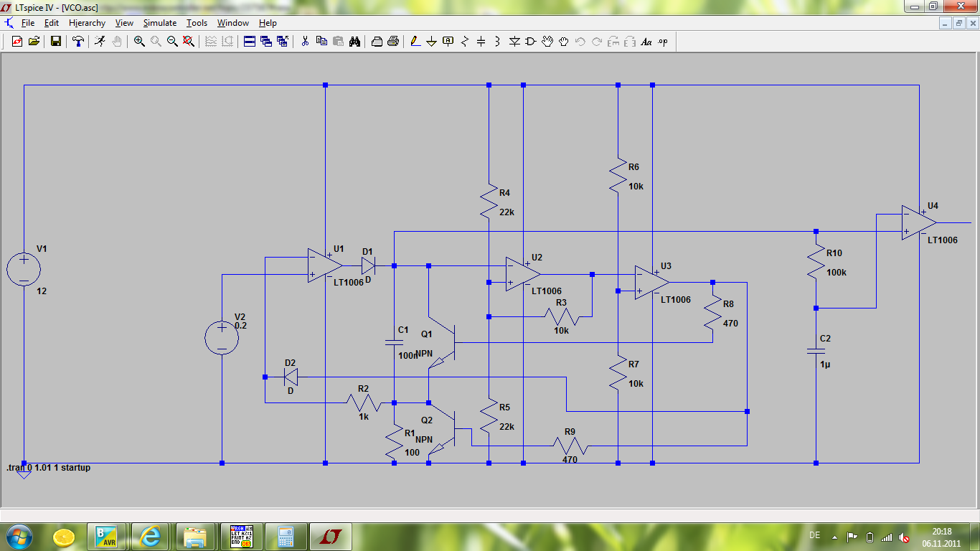Click the R10 value '100k'
Viewport: 980px width, 551px height.
(x=836, y=273)
